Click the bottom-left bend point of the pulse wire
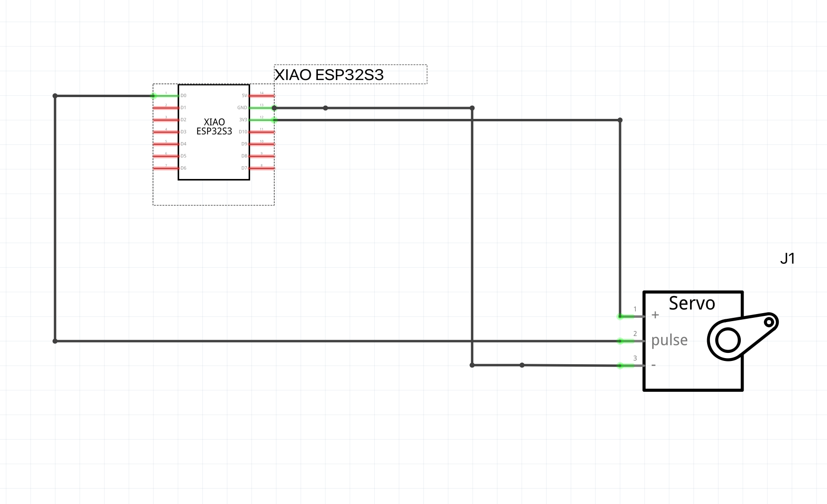Image resolution: width=827 pixels, height=504 pixels. [55, 341]
